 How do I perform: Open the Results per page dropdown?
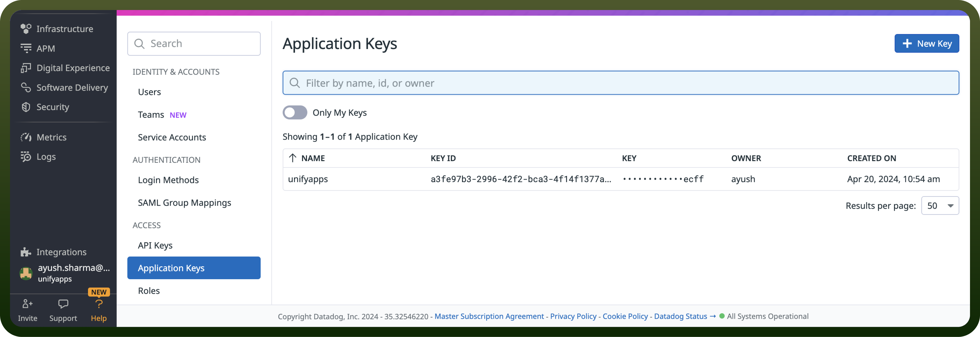pos(940,206)
